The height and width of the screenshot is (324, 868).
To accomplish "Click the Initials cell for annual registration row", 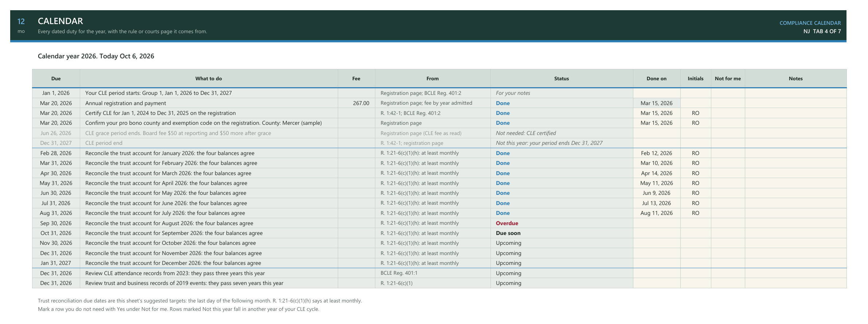I will (x=696, y=103).
